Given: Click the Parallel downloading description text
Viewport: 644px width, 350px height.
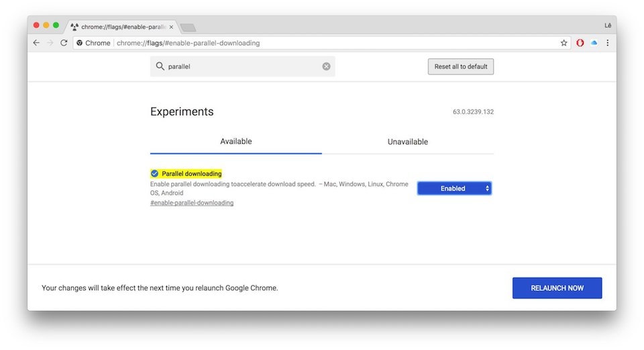Looking at the screenshot, I should pyautogui.click(x=279, y=188).
